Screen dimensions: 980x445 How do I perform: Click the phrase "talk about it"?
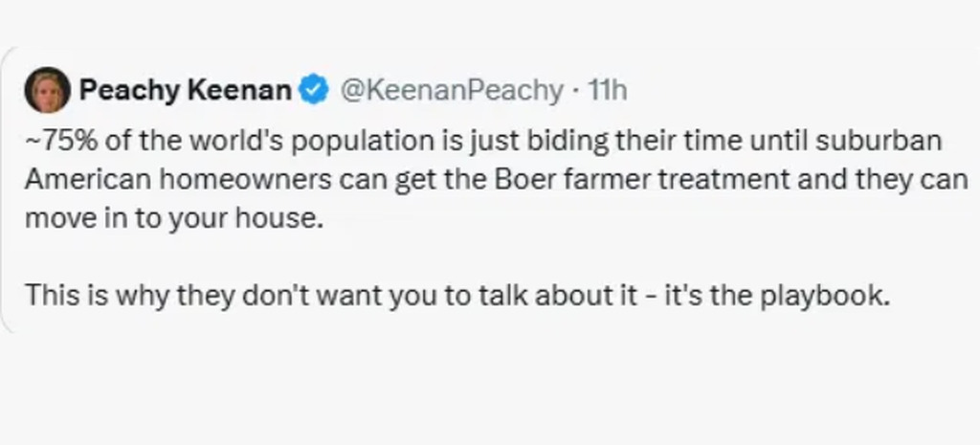(534, 295)
